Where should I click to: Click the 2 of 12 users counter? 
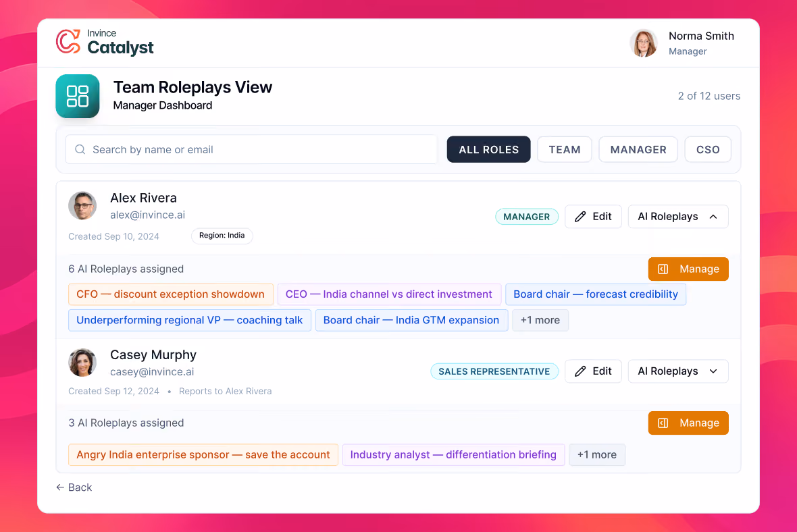pyautogui.click(x=709, y=96)
